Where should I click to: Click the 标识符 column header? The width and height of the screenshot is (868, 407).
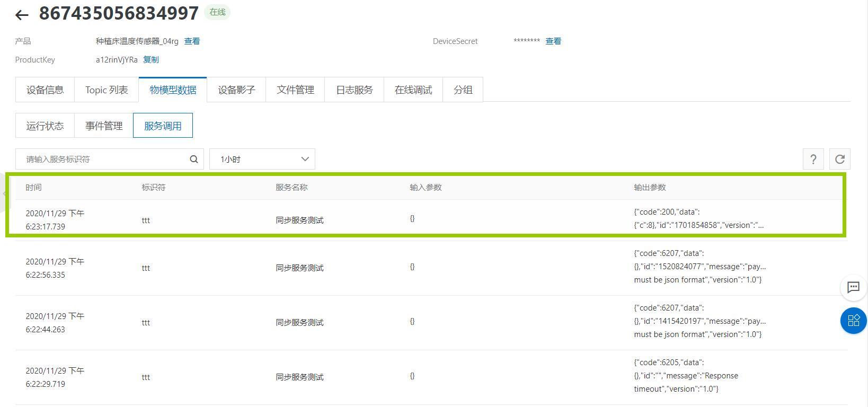(154, 188)
